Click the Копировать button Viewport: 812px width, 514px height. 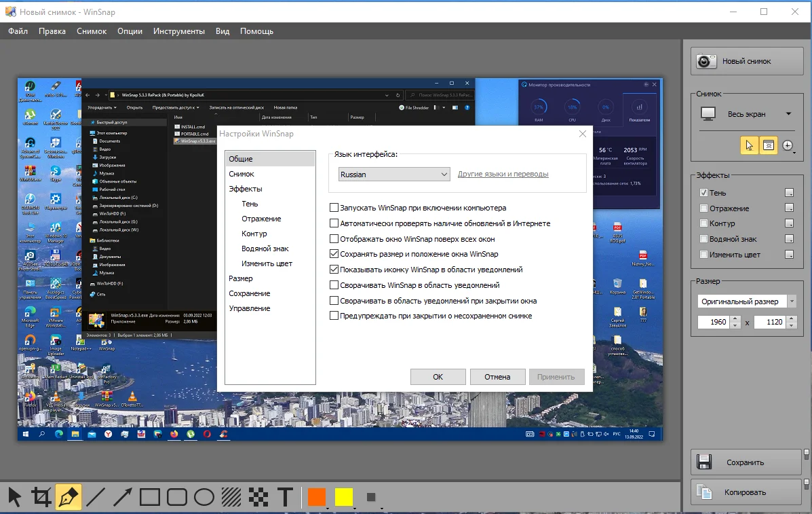pyautogui.click(x=746, y=492)
